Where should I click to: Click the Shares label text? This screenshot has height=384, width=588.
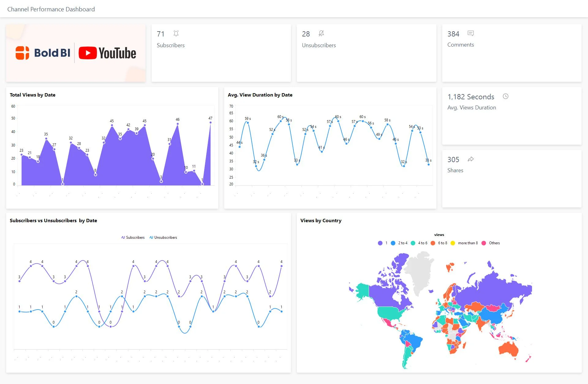coord(455,170)
